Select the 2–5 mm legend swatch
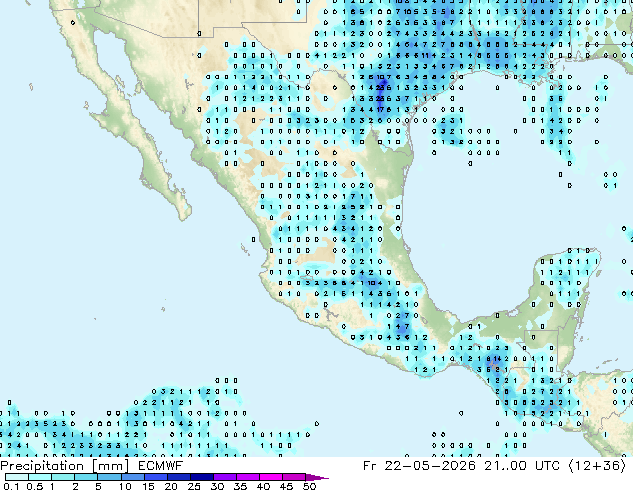The width and height of the screenshot is (634, 490). pos(86,477)
